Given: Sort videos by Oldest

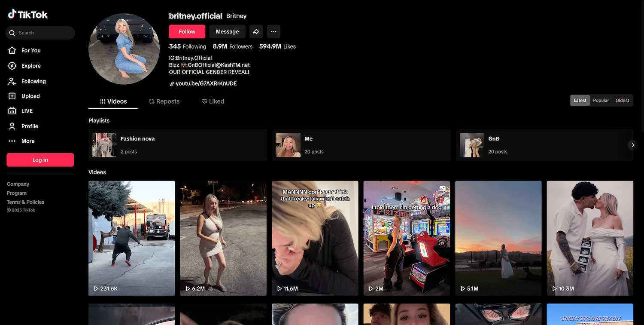Looking at the screenshot, I should point(622,101).
